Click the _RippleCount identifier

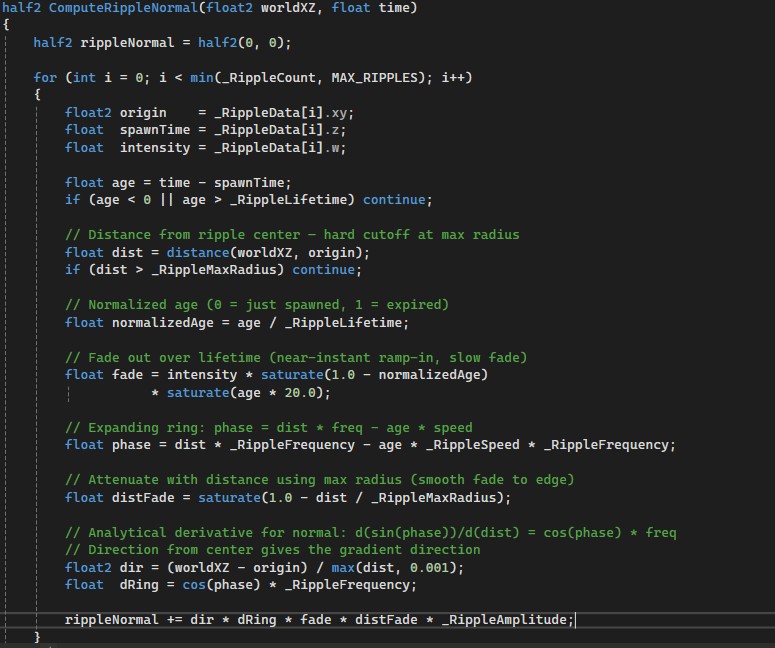click(269, 78)
